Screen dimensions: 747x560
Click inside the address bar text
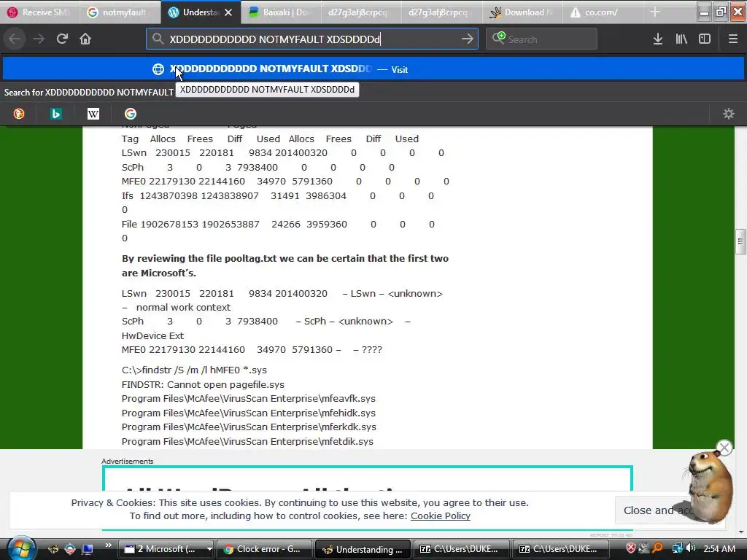(x=275, y=39)
